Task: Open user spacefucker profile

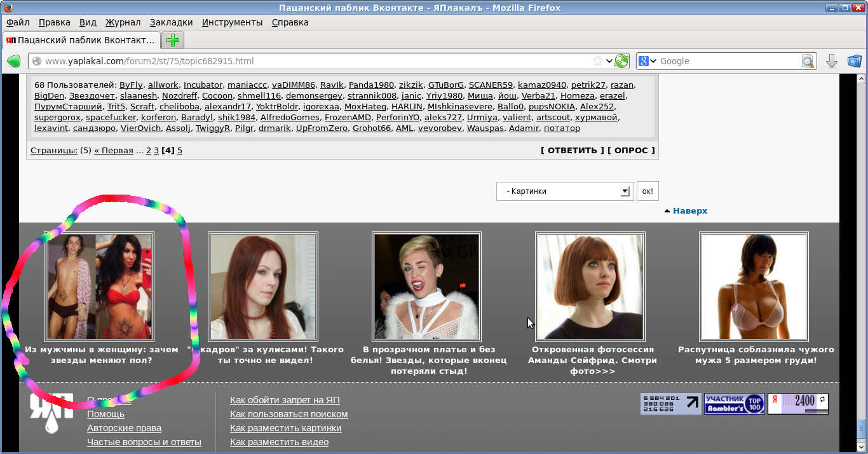Action: pos(111,118)
